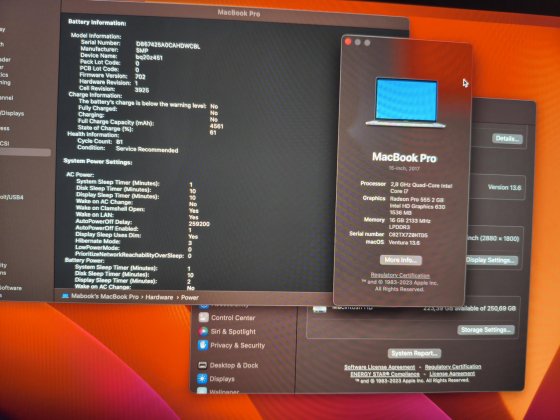560x420 pixels.
Task: Minimize the About This Mac window
Action: (x=358, y=42)
